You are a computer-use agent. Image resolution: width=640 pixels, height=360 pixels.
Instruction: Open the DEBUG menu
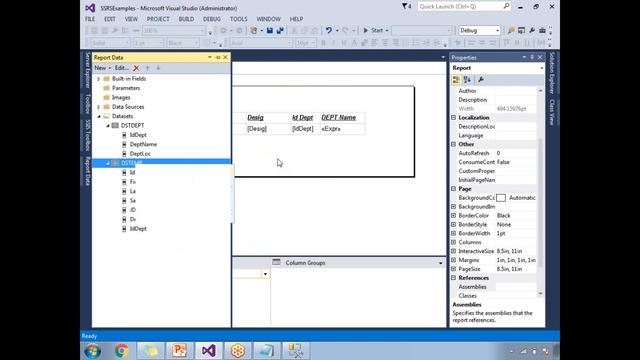(x=212, y=19)
